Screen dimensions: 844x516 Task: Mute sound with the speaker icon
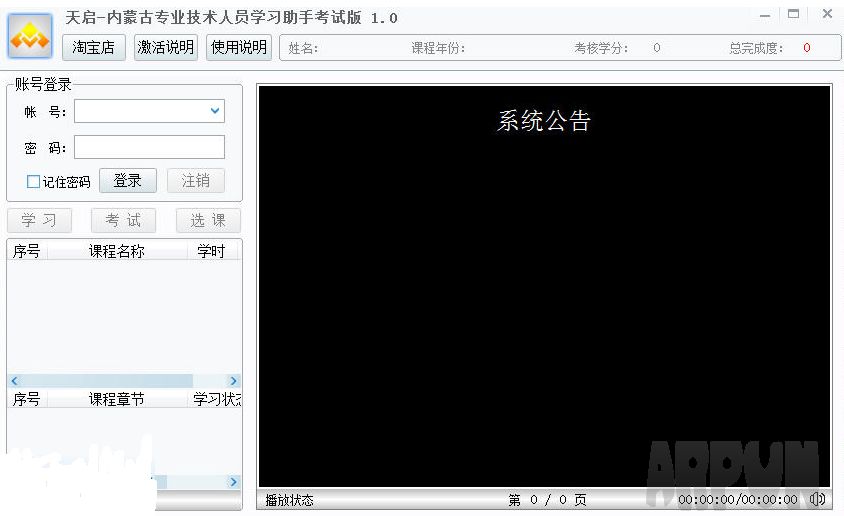coord(817,499)
